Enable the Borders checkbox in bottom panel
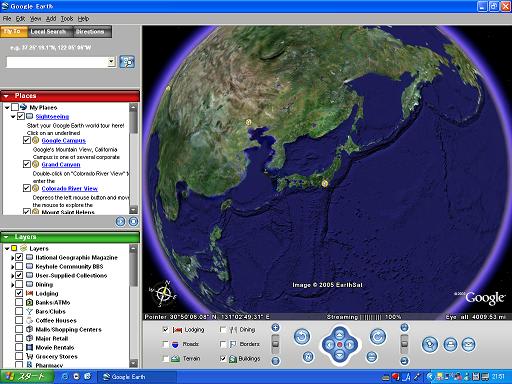 [223, 344]
